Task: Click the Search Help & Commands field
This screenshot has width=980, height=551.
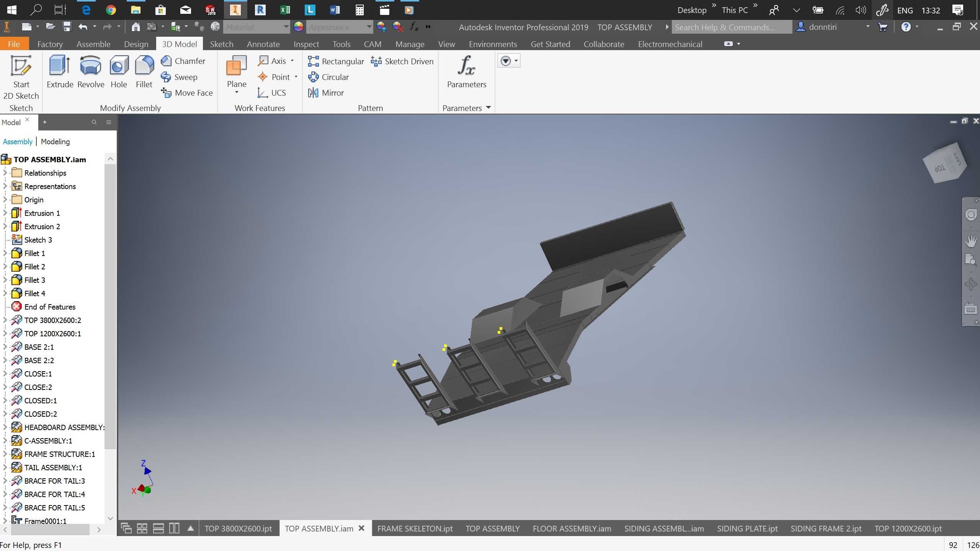Action: (732, 27)
